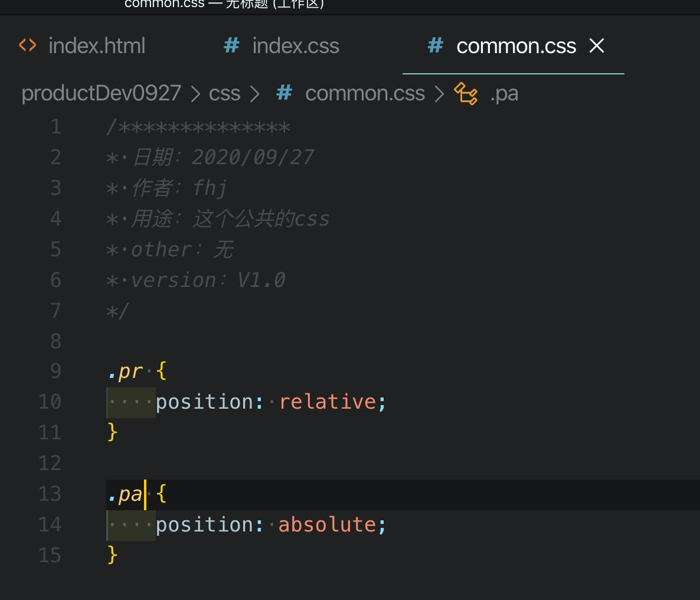
Task: Click the hash icon on index.css tab
Action: click(x=231, y=45)
